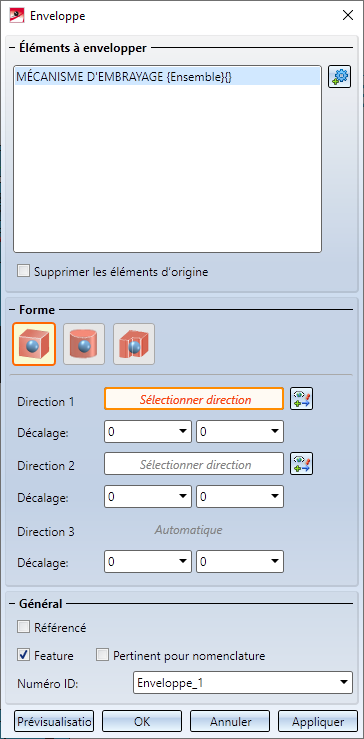Screen dimensions: 364x739
Task: Select the extruded contour envelope shape
Action: pos(134,344)
